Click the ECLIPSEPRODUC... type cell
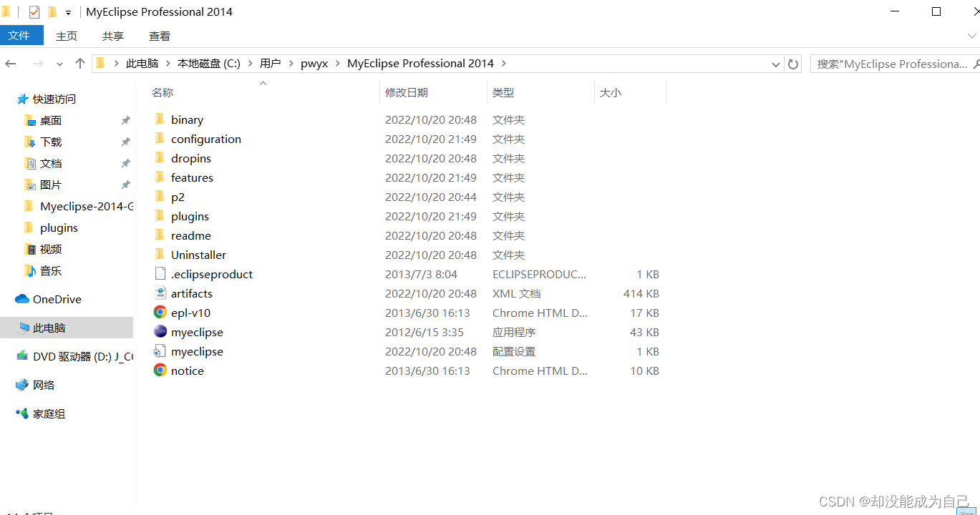The image size is (980, 515). tap(540, 274)
